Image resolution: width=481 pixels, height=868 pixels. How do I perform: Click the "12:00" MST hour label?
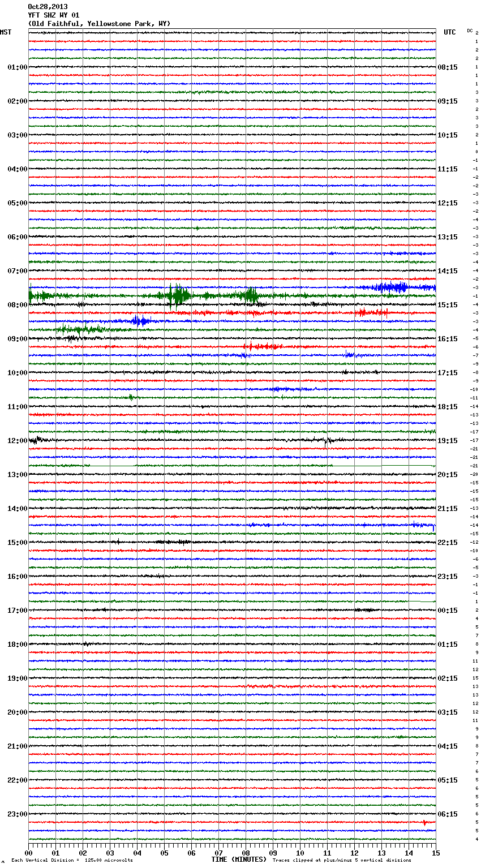18,441
